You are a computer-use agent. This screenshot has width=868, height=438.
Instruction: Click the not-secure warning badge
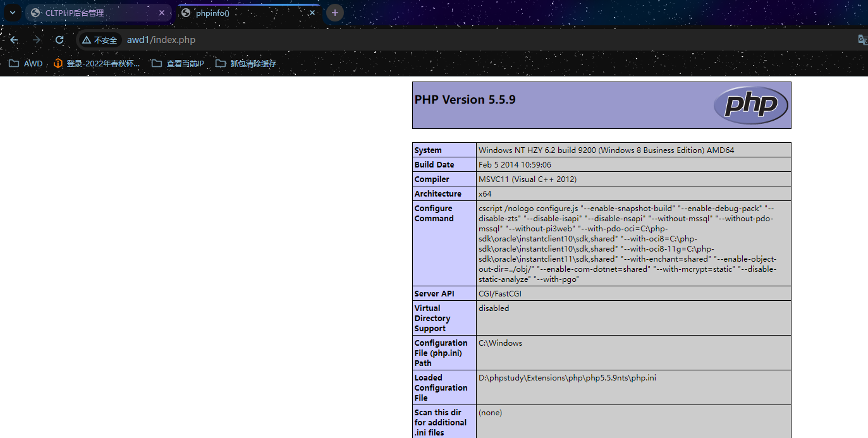[100, 40]
